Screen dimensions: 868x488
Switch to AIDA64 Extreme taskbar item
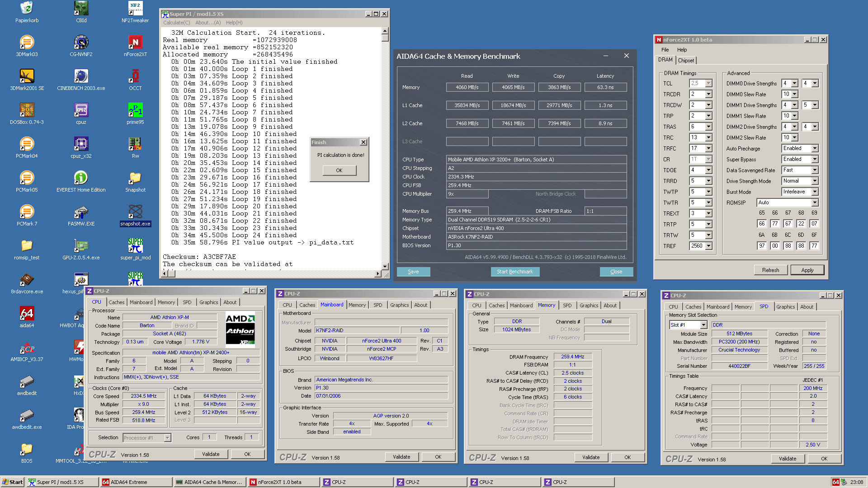coord(136,482)
